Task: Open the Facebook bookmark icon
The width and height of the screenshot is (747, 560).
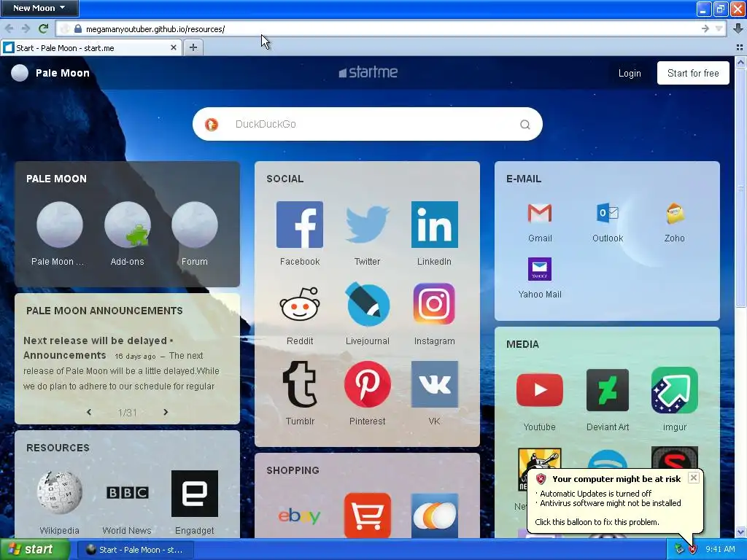Action: pos(300,225)
